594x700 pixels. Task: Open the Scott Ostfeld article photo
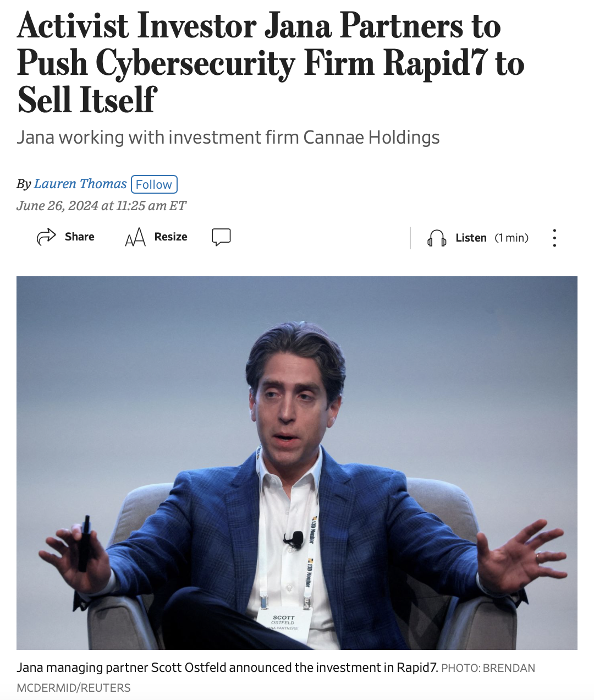297,463
